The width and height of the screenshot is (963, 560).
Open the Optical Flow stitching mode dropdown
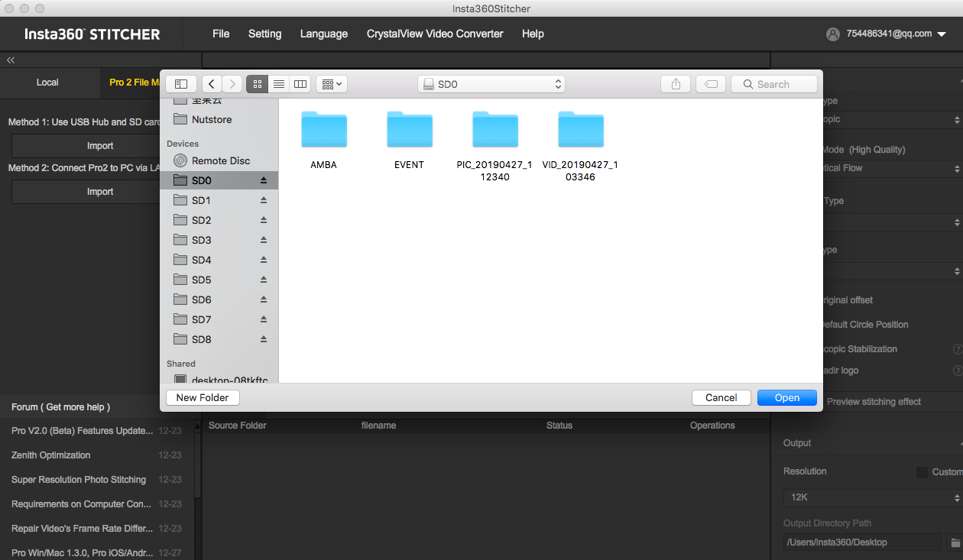coord(893,168)
